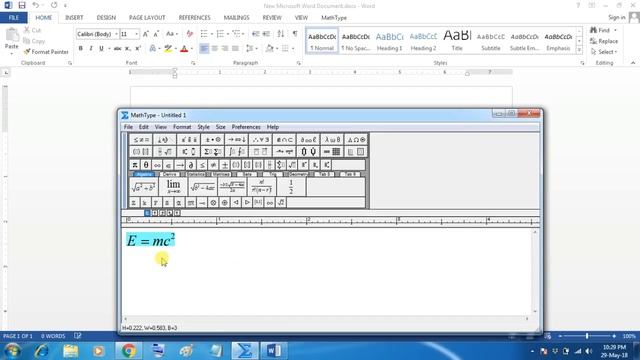Open the Bullets dropdown arrow
The width and height of the screenshot is (640, 360).
click(212, 34)
